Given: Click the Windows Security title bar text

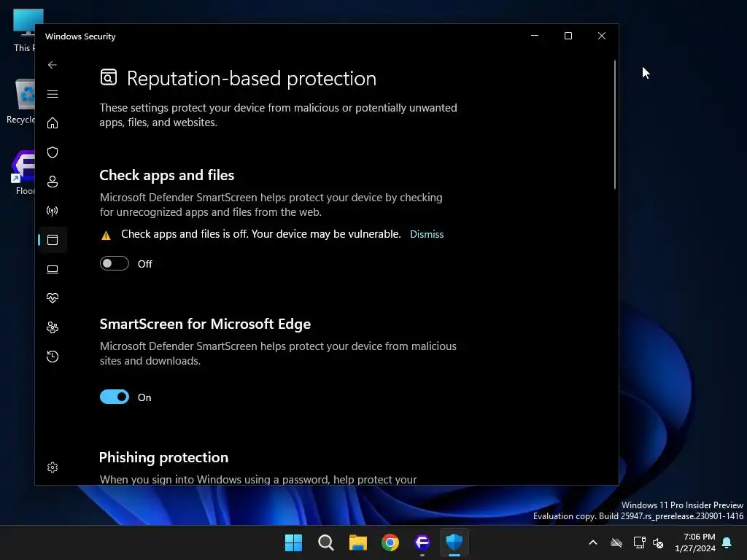Looking at the screenshot, I should coord(80,36).
